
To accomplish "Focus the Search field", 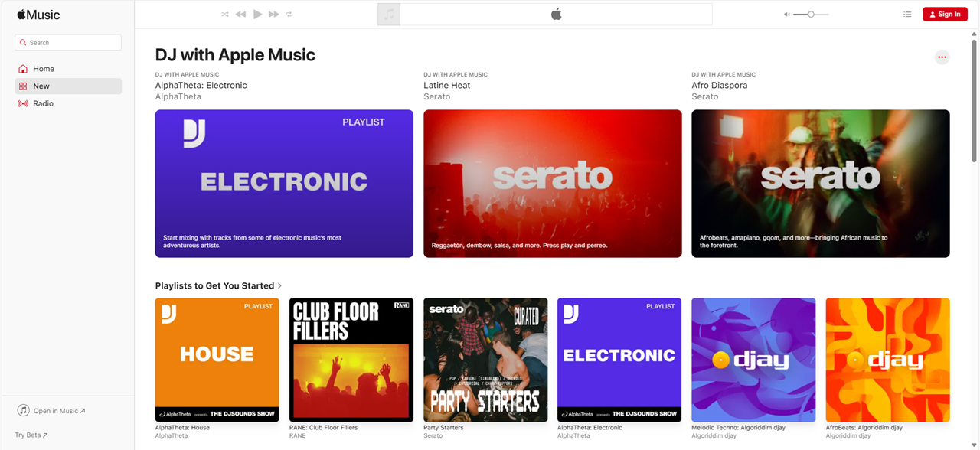I will [x=68, y=43].
